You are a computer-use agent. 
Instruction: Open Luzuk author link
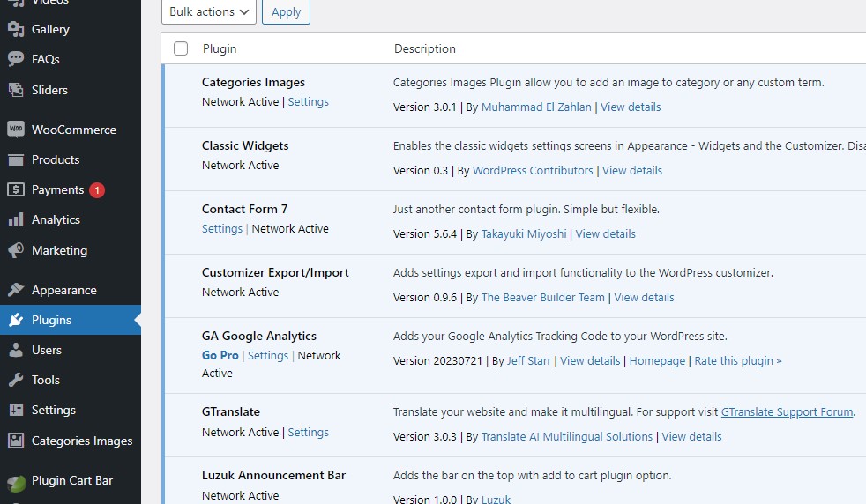[496, 499]
